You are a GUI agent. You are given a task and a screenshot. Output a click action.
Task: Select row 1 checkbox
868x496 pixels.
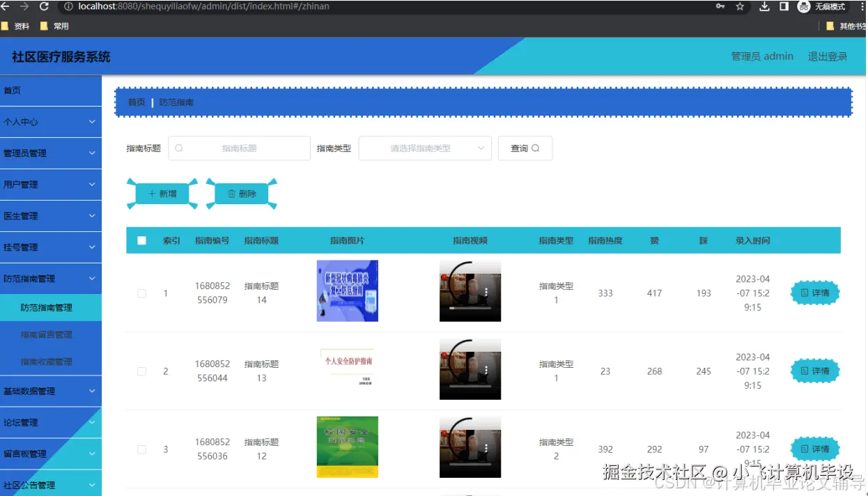click(x=142, y=293)
